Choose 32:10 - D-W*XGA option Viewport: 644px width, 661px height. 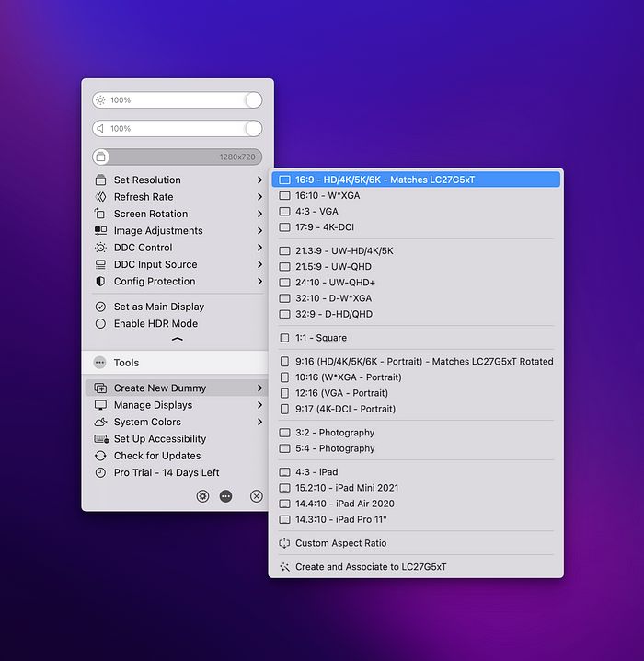[x=416, y=298]
